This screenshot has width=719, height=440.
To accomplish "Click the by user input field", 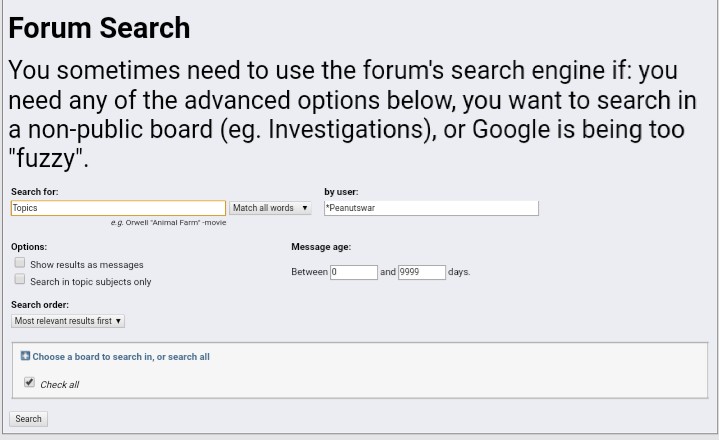I will (x=431, y=208).
